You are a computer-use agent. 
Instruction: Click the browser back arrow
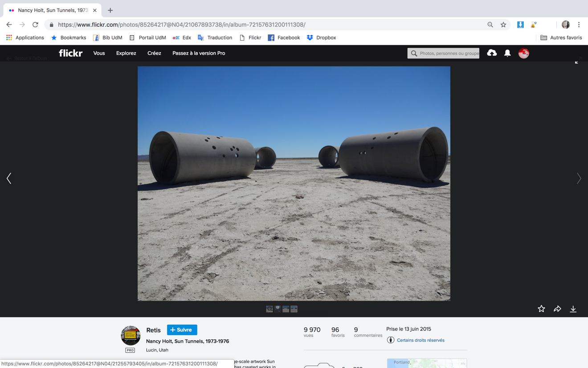click(x=9, y=25)
